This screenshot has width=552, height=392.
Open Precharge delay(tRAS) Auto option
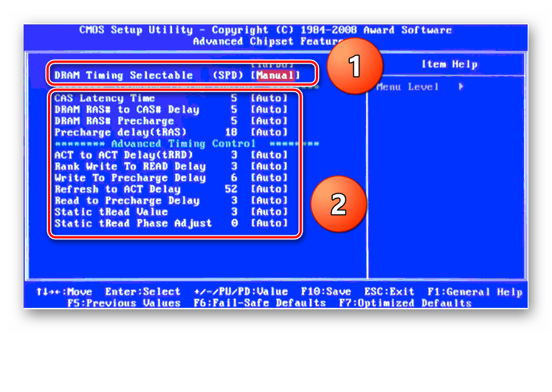click(269, 132)
